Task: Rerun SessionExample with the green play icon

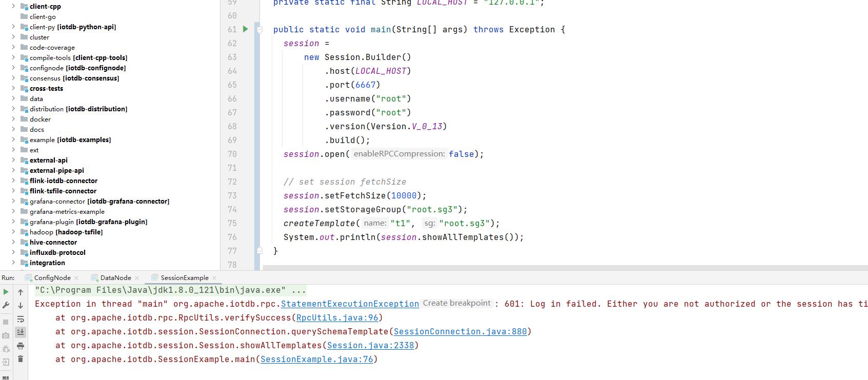Action: 6,292
